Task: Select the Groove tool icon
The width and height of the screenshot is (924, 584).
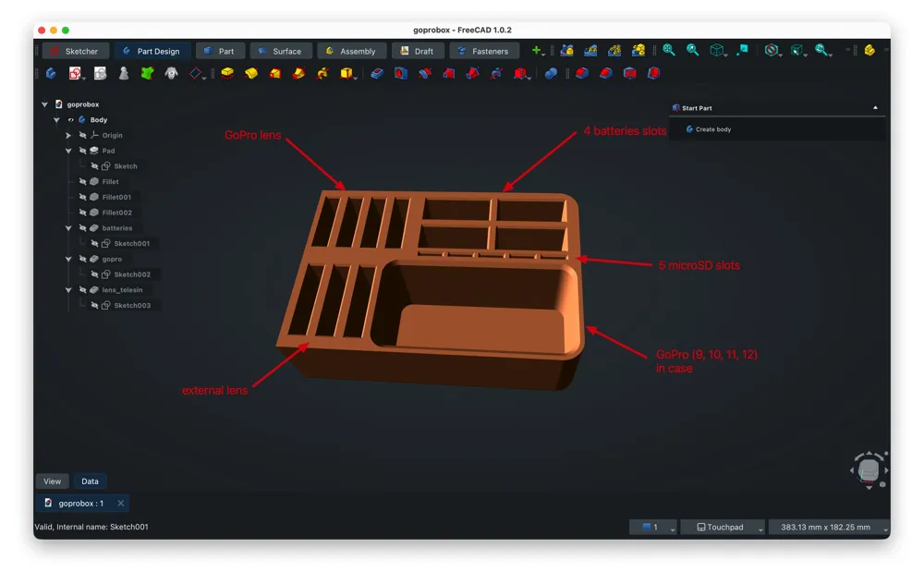Action: (425, 73)
